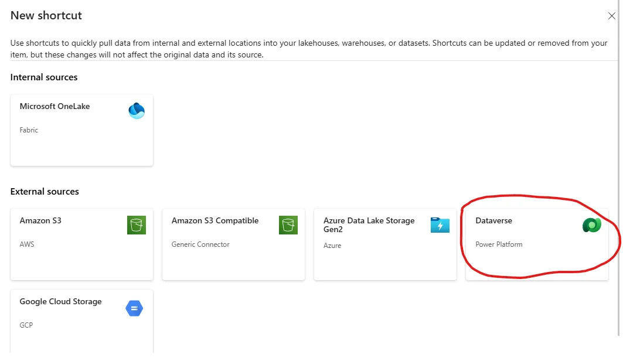Close the New shortcut dialog
The height and width of the screenshot is (364, 623).
[612, 16]
